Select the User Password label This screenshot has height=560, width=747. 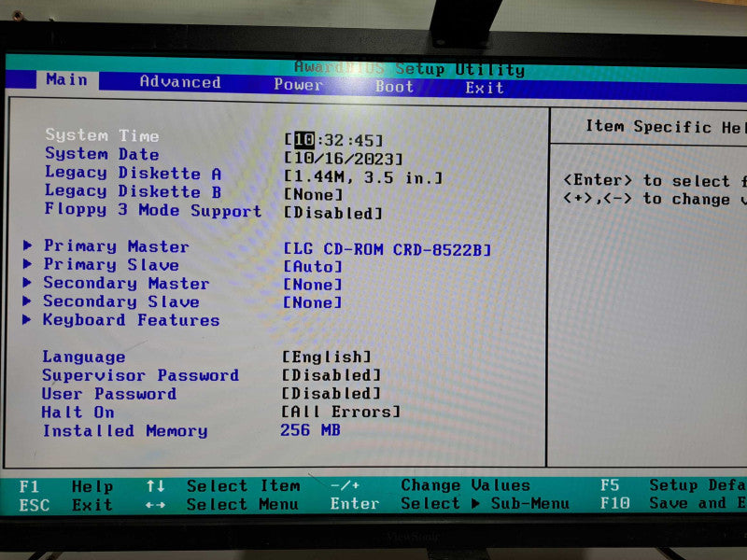coord(109,394)
